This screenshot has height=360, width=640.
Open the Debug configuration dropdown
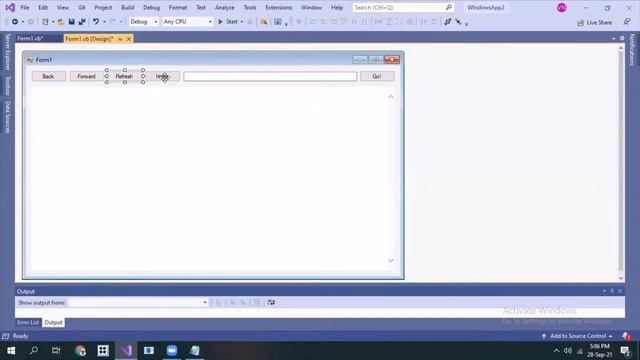click(x=144, y=22)
